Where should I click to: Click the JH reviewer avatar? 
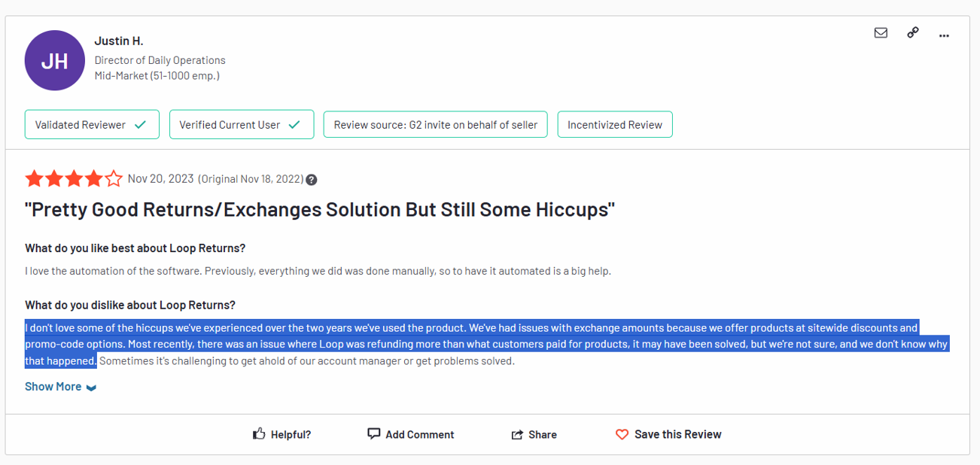[x=54, y=60]
